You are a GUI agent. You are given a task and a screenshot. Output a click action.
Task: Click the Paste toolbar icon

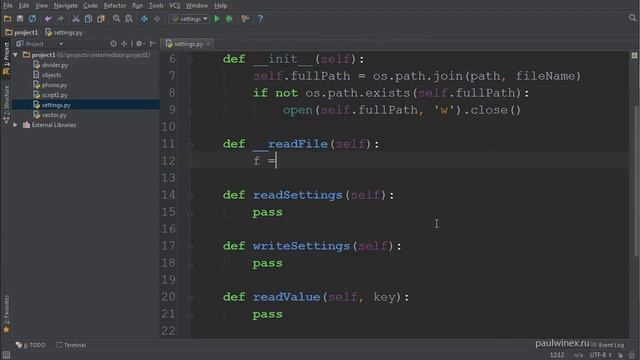coord(101,19)
